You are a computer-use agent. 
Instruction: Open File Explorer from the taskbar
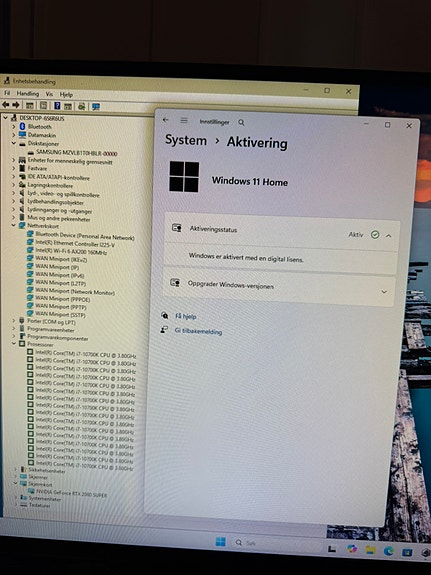370,550
